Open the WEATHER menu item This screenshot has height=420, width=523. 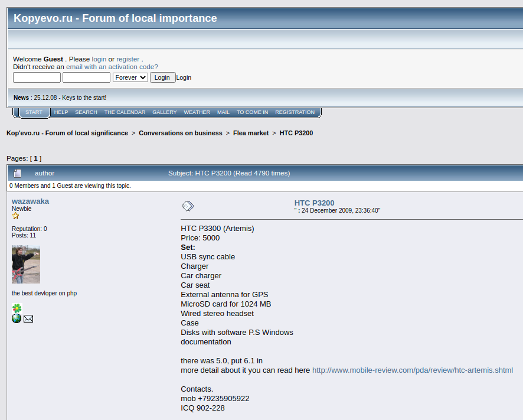[197, 112]
